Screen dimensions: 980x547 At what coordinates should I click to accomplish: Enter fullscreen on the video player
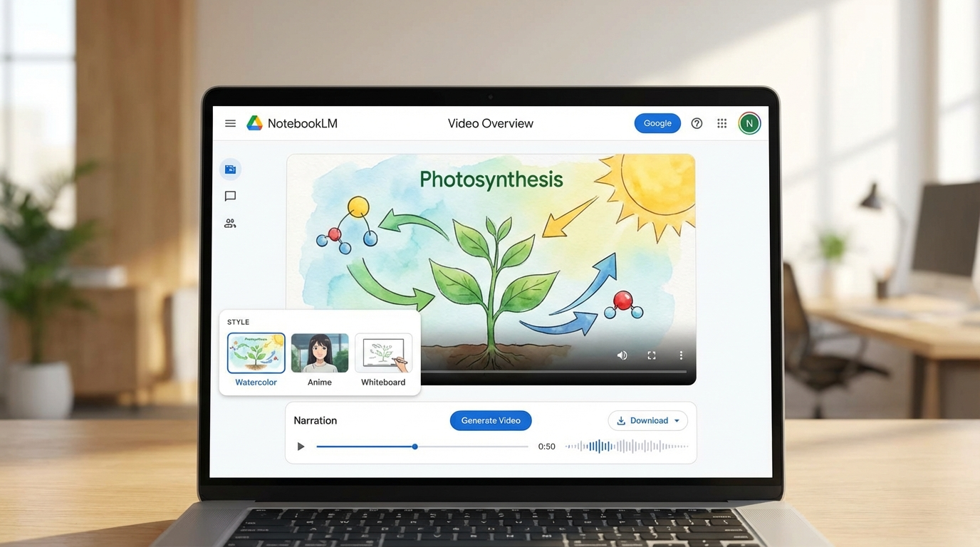[651, 355]
